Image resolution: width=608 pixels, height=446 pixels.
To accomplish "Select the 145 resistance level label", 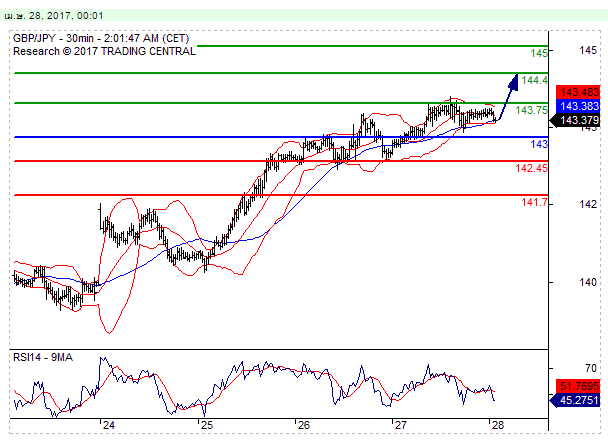I will coord(538,53).
